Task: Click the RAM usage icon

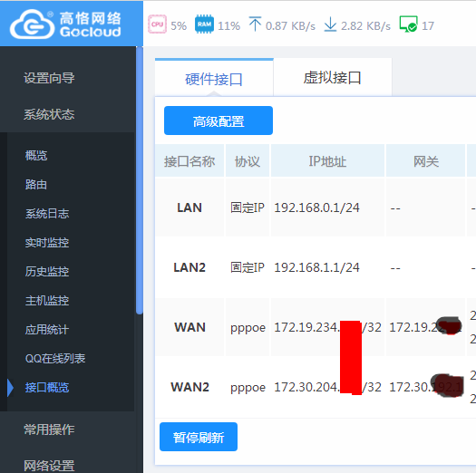Action: [204, 24]
